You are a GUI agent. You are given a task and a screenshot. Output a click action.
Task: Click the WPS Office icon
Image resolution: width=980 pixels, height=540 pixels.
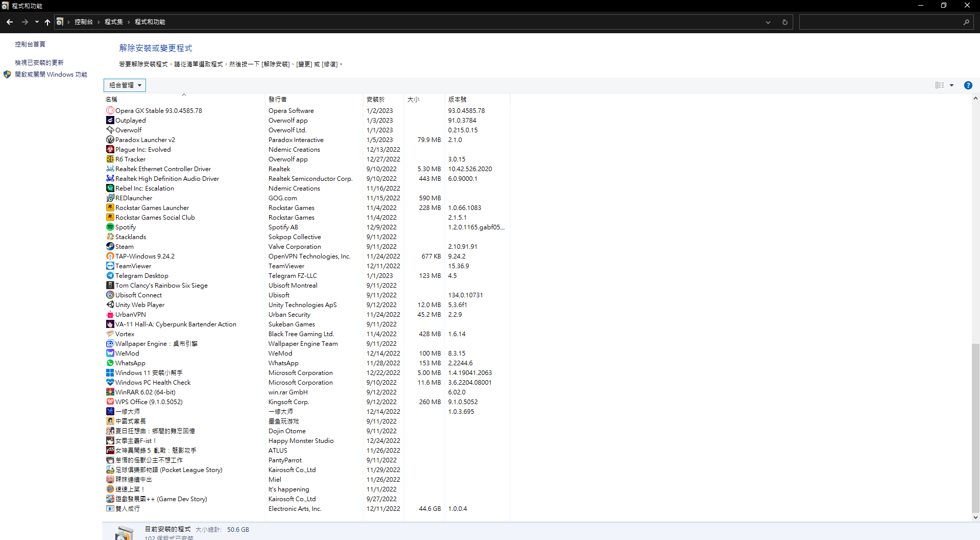point(110,402)
